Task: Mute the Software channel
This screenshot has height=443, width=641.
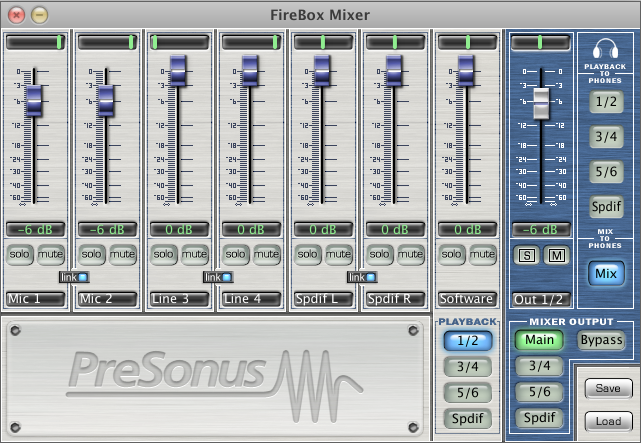Action: pyautogui.click(x=482, y=255)
